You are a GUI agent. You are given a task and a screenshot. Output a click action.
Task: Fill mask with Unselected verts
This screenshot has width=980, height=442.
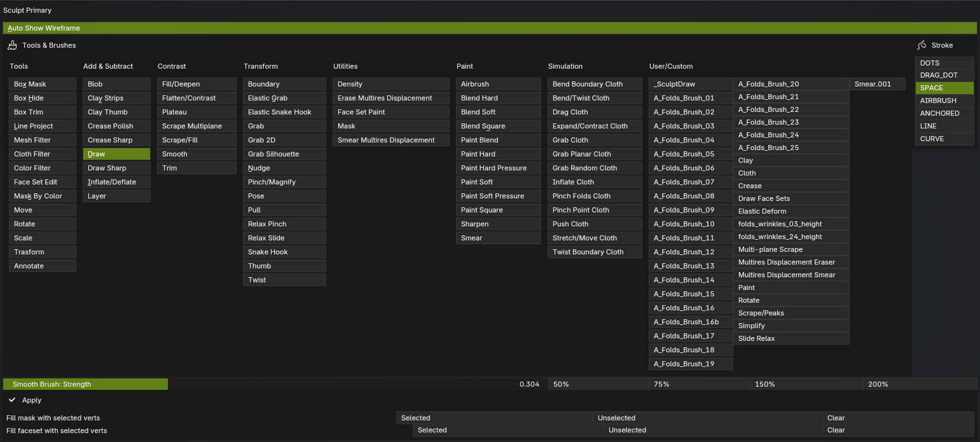coord(708,418)
